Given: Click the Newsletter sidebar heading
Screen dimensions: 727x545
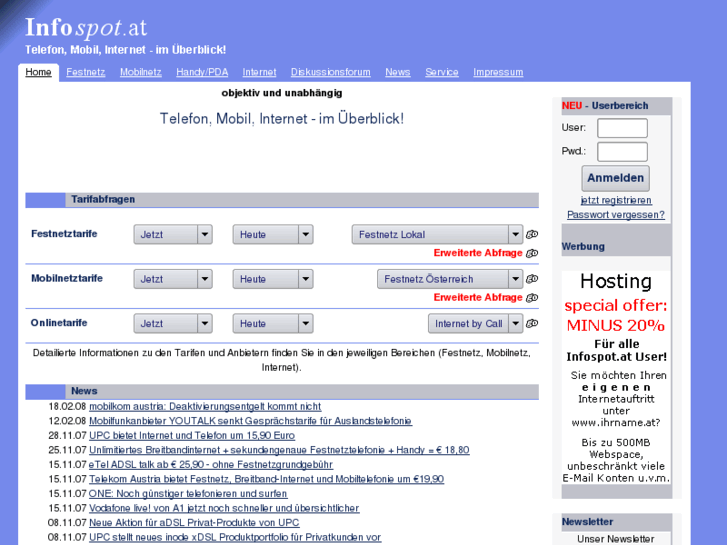Looking at the screenshot, I should (587, 522).
